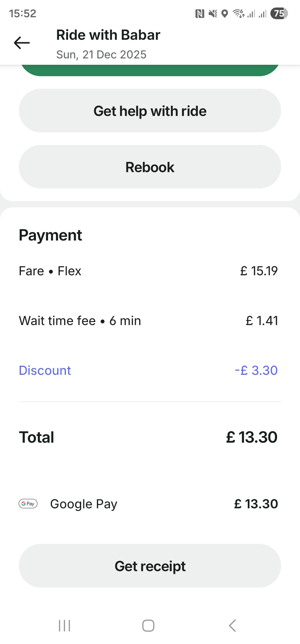Image resolution: width=300 pixels, height=644 pixels.
Task: Tap the Total £13.30 amount
Action: (251, 437)
